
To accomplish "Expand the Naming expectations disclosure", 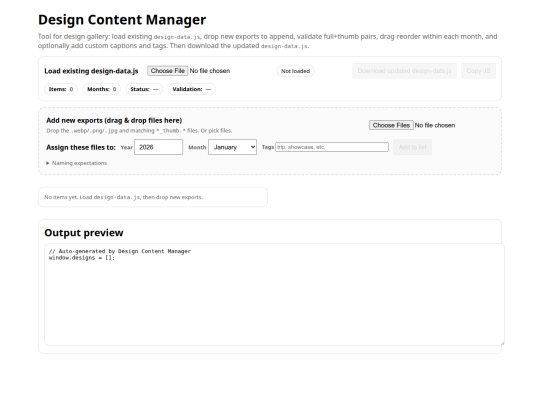I will pyautogui.click(x=76, y=163).
